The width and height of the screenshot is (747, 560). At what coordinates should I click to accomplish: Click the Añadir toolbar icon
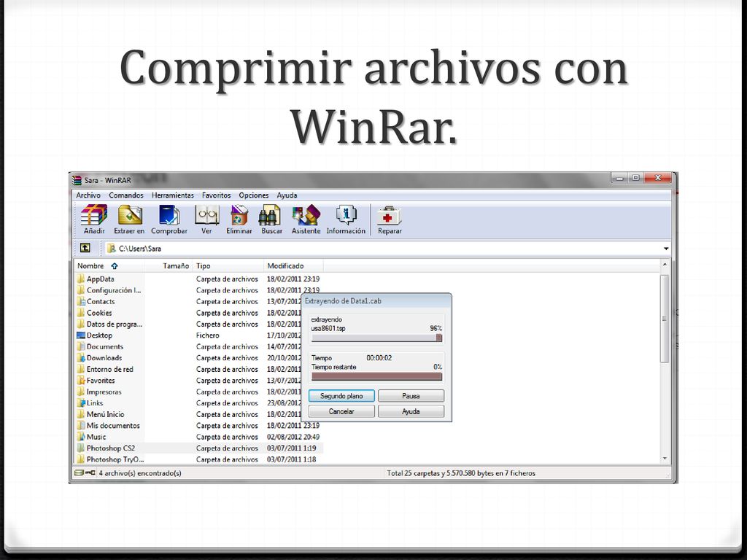pyautogui.click(x=94, y=215)
